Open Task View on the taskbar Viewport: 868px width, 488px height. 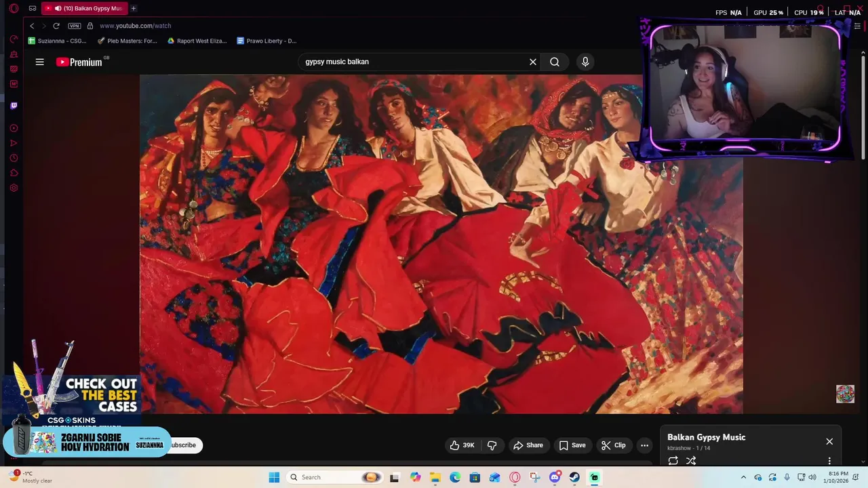coord(395,477)
